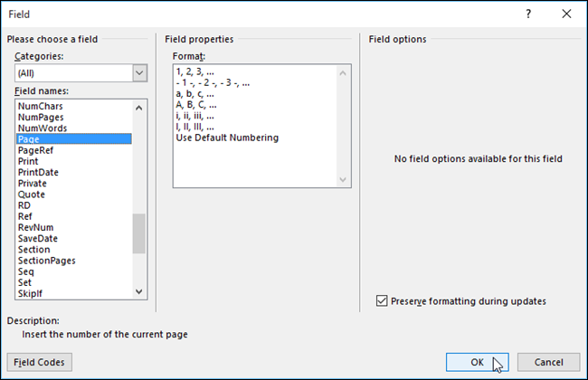Click the Format list down scroll arrow
588x380 pixels.
pos(343,180)
